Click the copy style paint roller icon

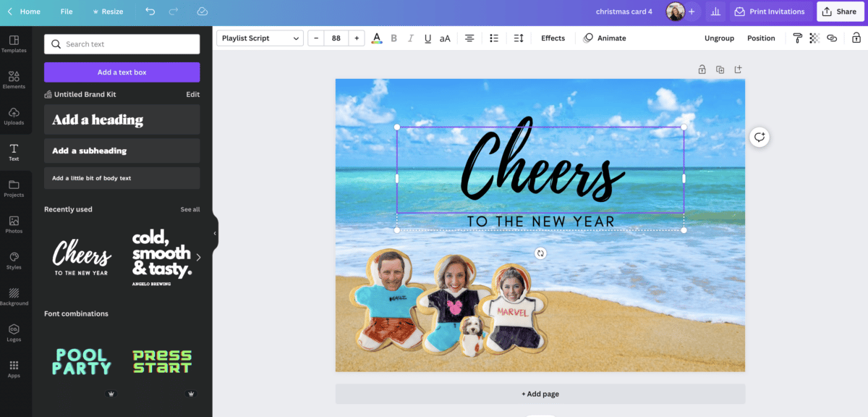coord(797,38)
